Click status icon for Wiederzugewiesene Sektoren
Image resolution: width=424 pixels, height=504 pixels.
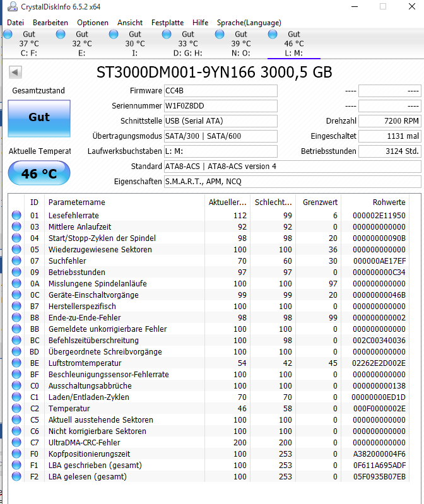pos(16,249)
